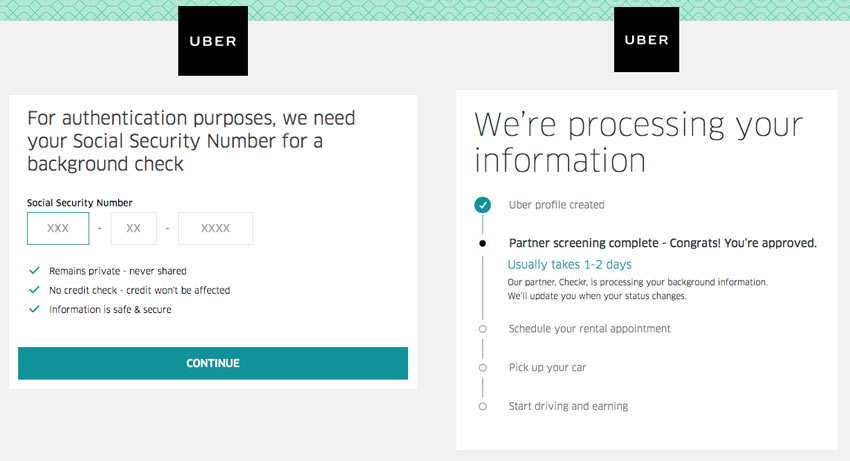Select "Start driving and earning" step
The width and height of the screenshot is (850, 461).
(x=568, y=406)
